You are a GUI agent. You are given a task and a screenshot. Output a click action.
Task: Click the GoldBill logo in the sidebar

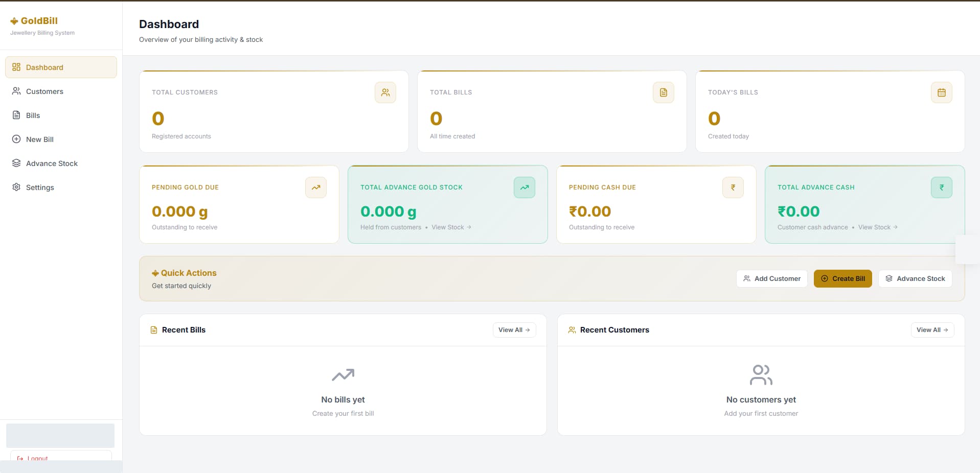coord(34,21)
